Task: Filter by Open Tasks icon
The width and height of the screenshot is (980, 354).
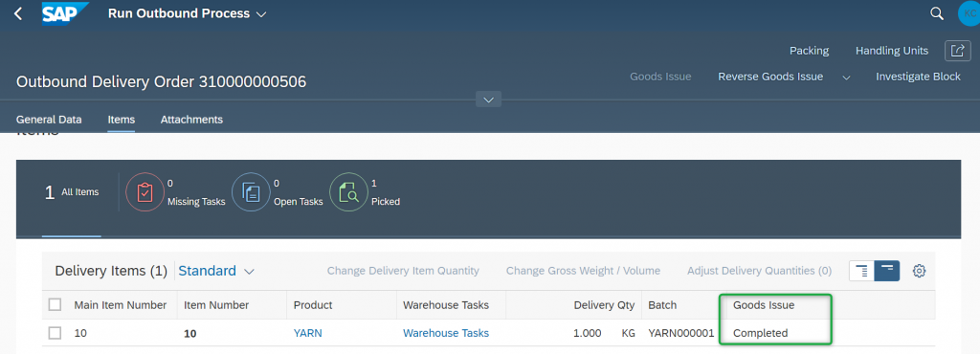Action: click(x=251, y=192)
